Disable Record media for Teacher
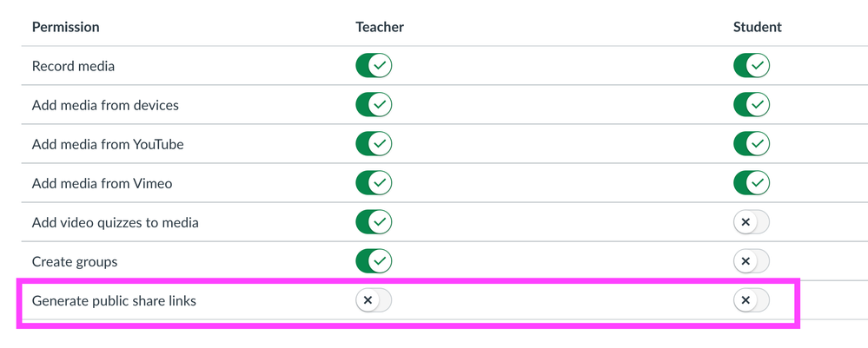868x348 pixels. 374,66
